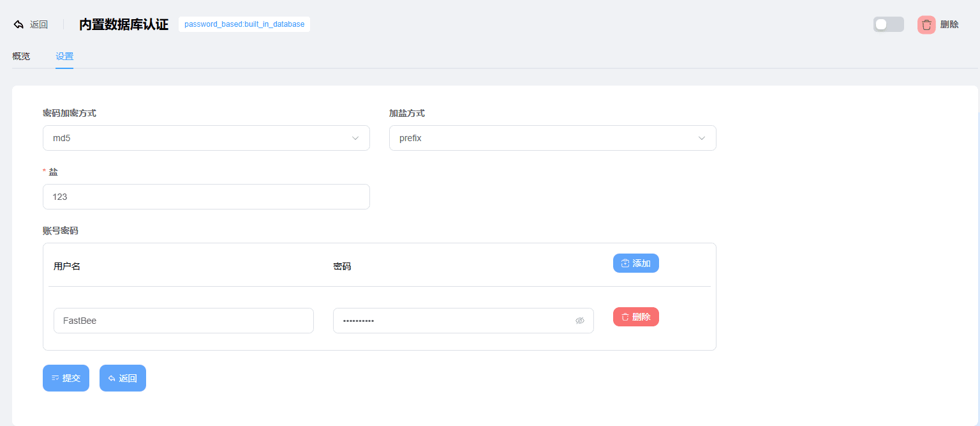Viewport: 980px width, 426px height.
Task: Click the red trash icon in header
Action: 926,24
